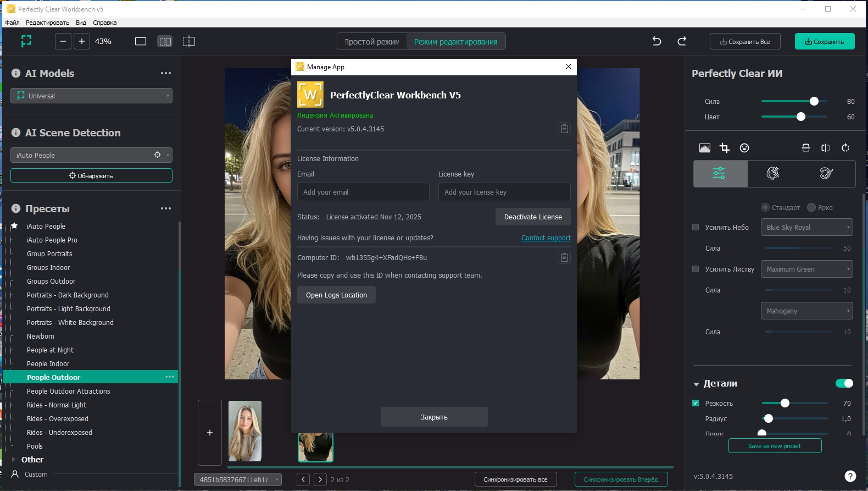868x491 pixels.
Task: Open the Contact support link
Action: click(546, 238)
